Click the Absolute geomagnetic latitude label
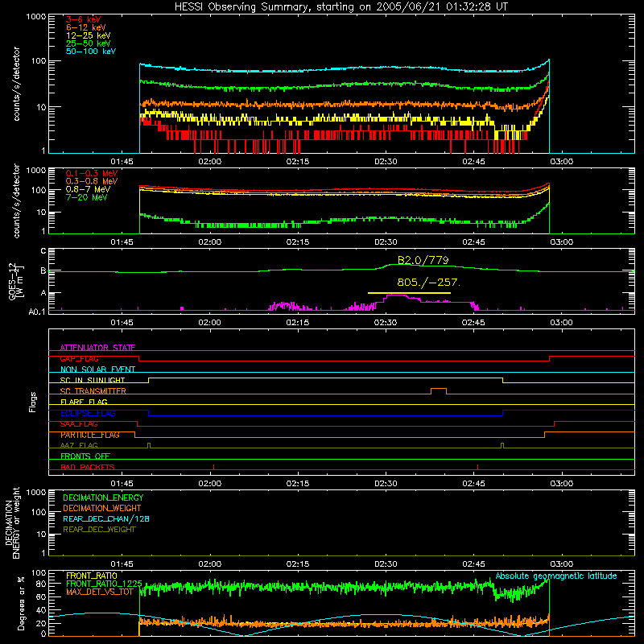Screen dimensions: 644x644 556,576
